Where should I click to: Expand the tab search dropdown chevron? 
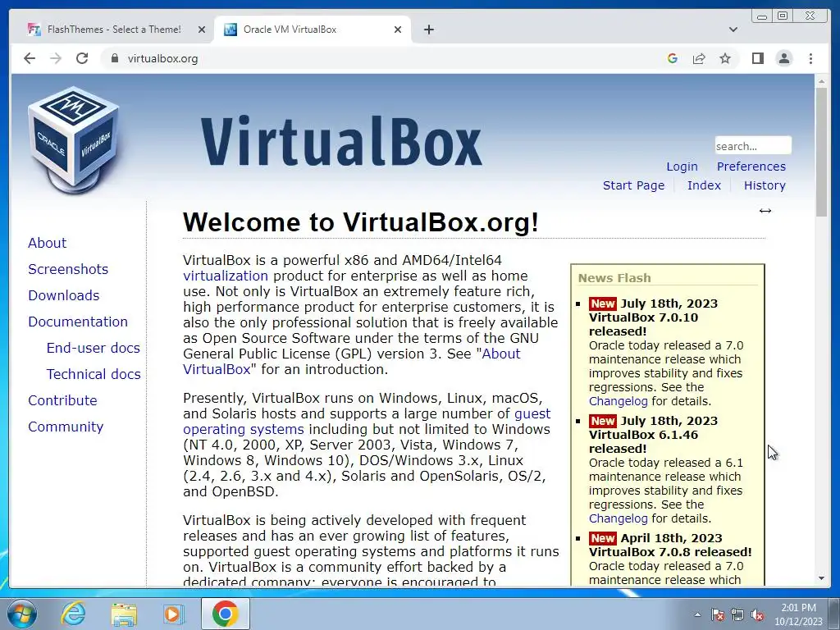coord(733,30)
